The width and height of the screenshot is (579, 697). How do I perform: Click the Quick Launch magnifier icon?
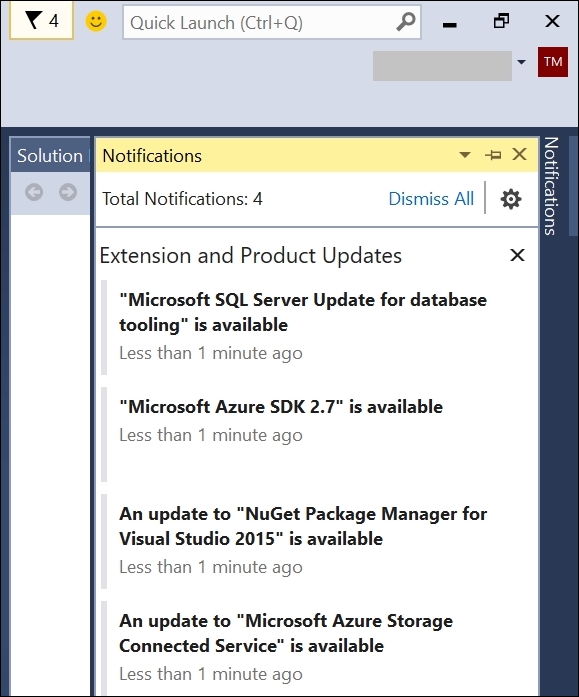coord(405,21)
